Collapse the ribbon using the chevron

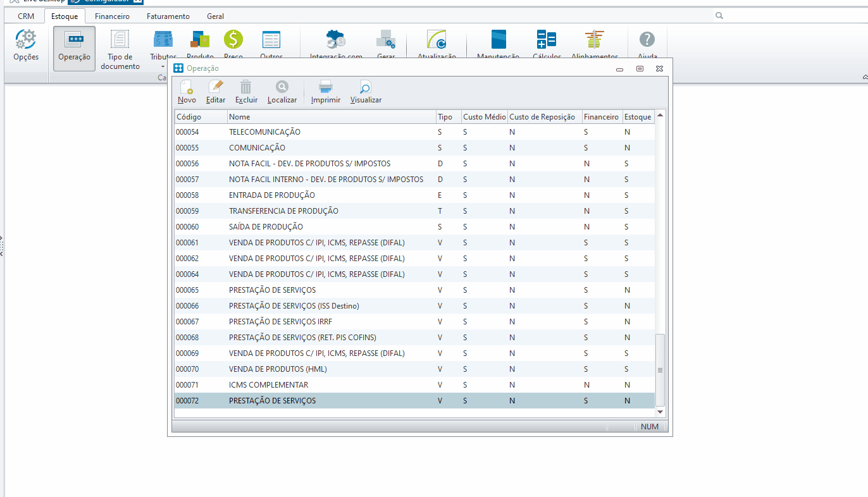(x=864, y=77)
